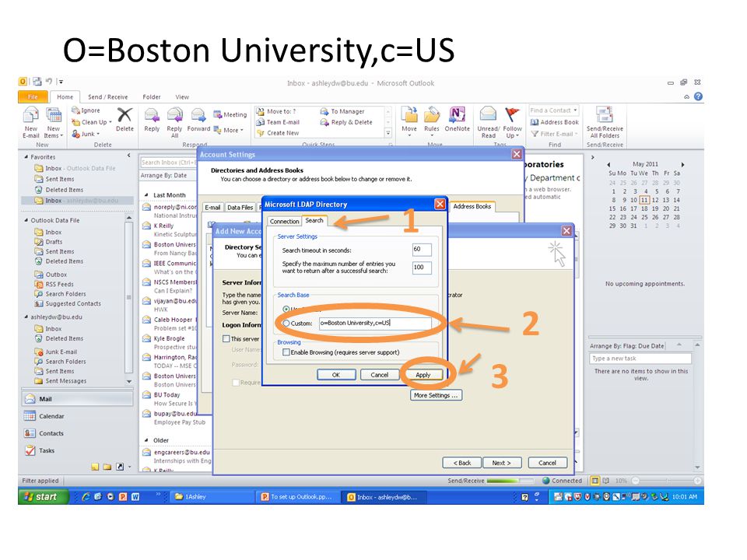
Task: Click the Ignore conversation icon
Action: (75, 110)
